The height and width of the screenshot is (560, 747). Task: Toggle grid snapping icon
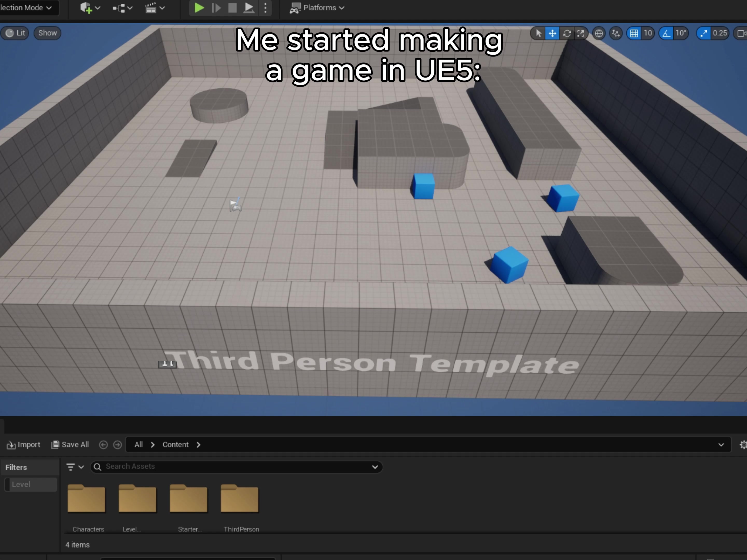(634, 33)
